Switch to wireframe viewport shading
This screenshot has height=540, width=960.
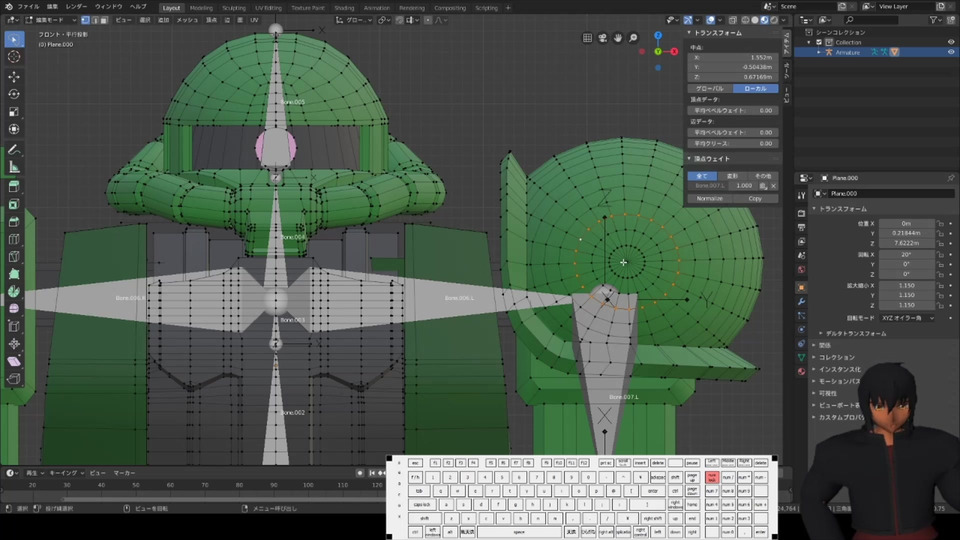[745, 20]
